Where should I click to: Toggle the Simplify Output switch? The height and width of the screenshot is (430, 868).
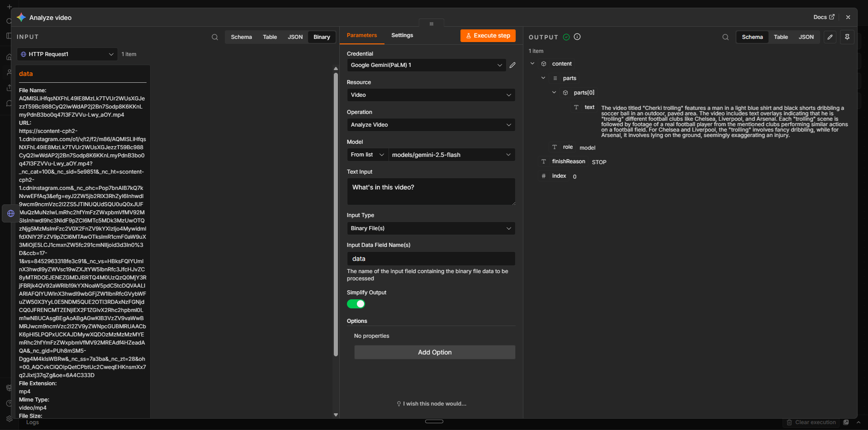tap(356, 304)
